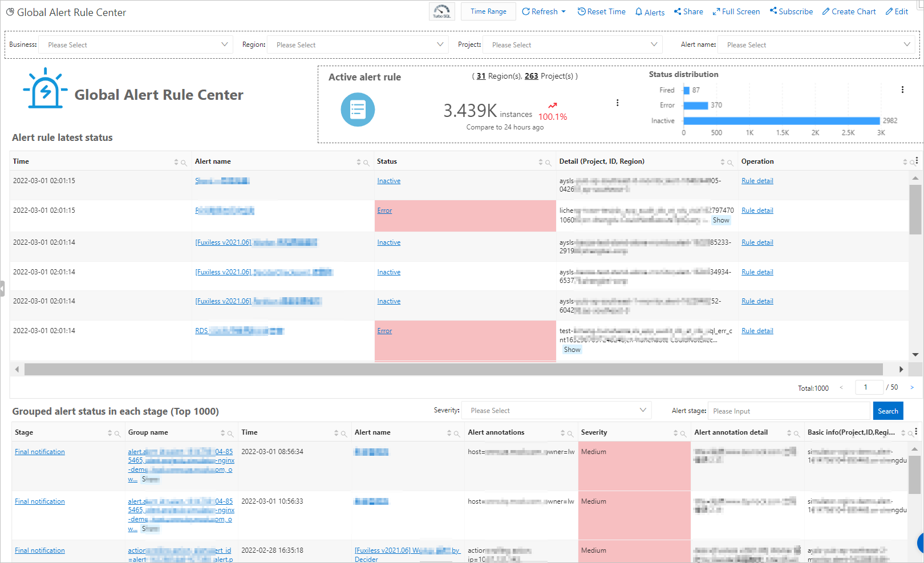Viewport: 924px width, 563px height.
Task: Click vertical scrollbar down arrow of rule table
Action: 915,355
